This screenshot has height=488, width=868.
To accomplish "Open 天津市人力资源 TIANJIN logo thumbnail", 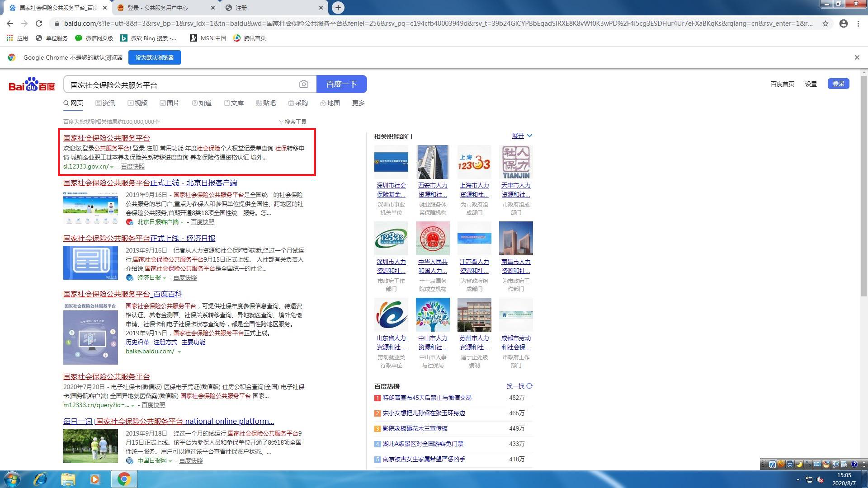I will (516, 162).
